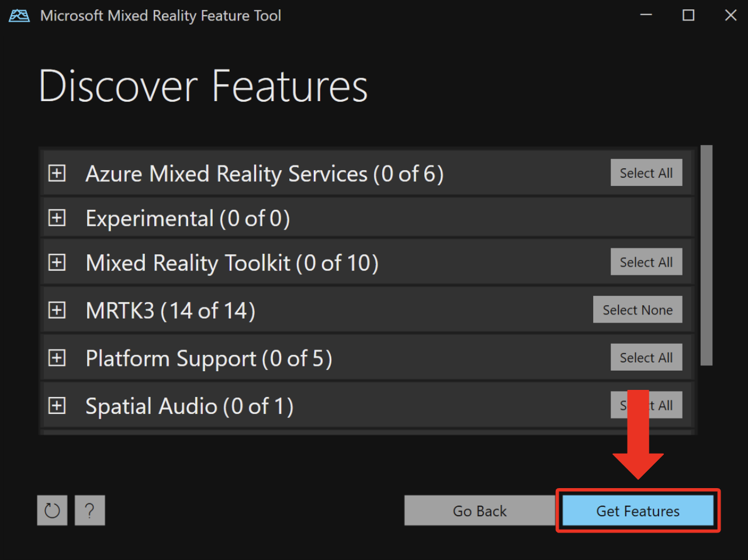Select All for Azure Mixed Reality Services
Screen dimensions: 748x560
pos(646,173)
